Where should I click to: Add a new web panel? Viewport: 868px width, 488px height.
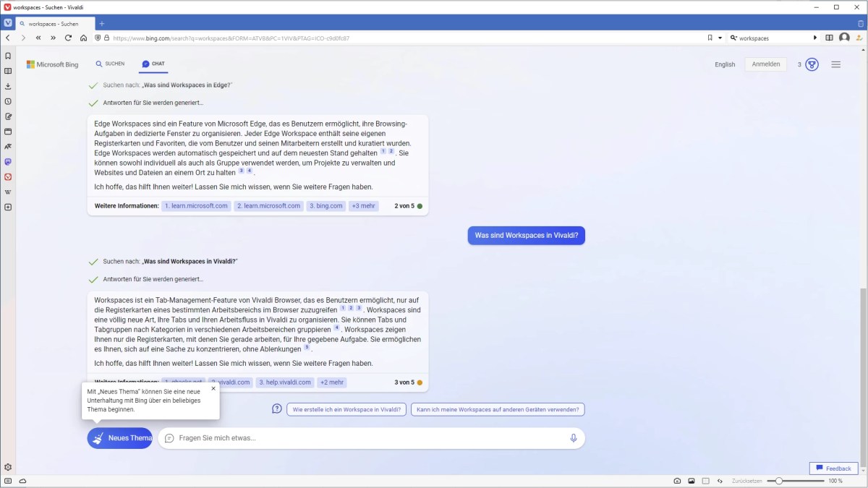(8, 207)
